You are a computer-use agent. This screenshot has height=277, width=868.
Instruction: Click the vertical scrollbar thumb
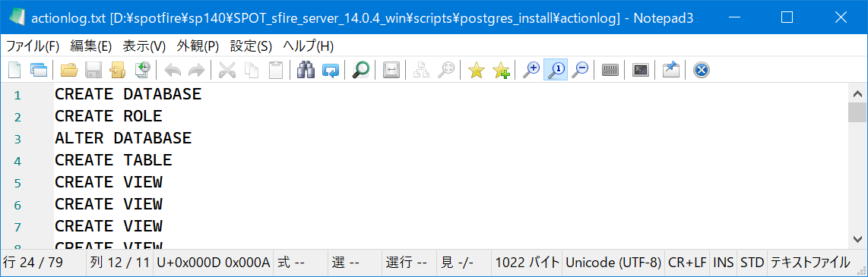pos(857,112)
